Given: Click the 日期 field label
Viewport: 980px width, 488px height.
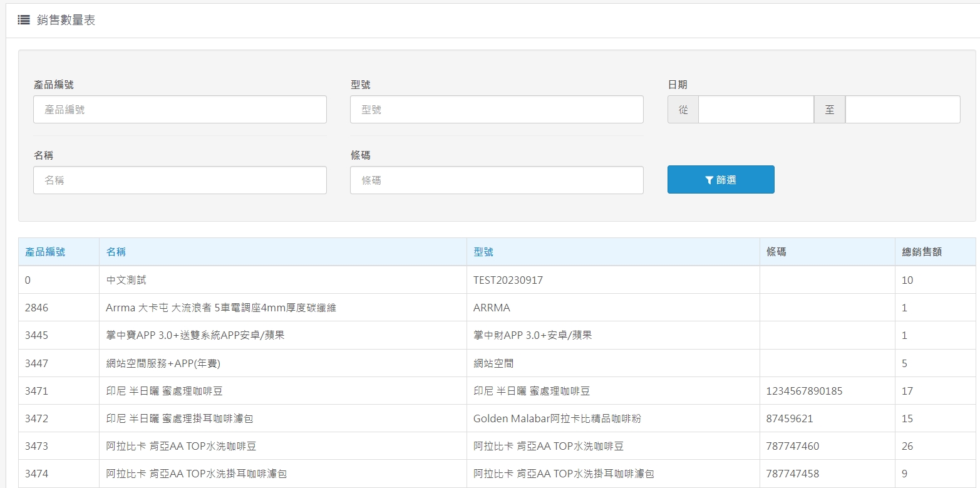Looking at the screenshot, I should (x=678, y=85).
